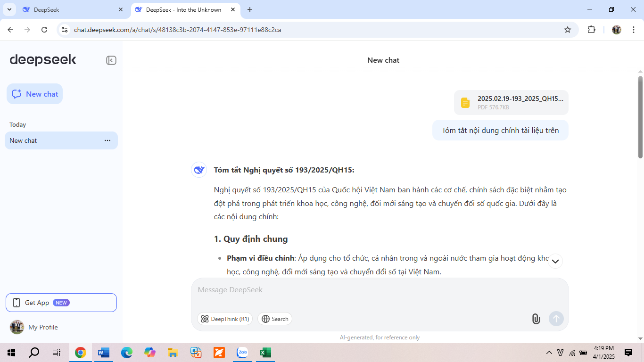Open the Chrome three-dot menu
This screenshot has height=362, width=644.
(633, 30)
